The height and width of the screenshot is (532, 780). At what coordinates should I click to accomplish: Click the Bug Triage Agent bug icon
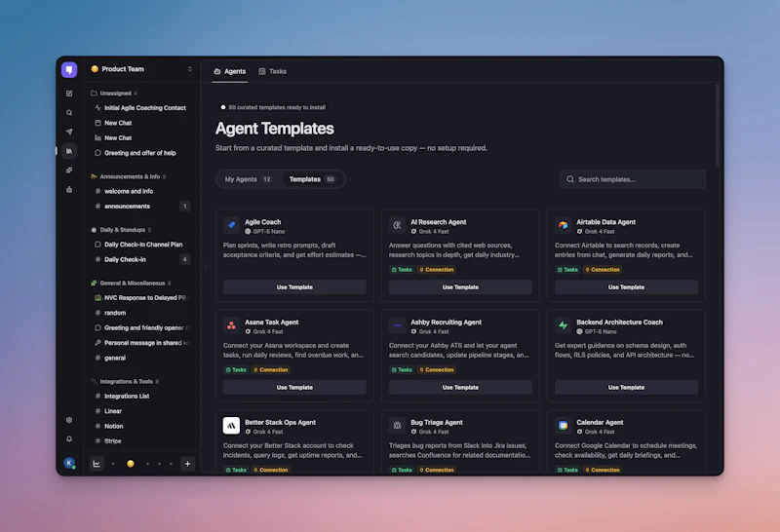pyautogui.click(x=397, y=426)
